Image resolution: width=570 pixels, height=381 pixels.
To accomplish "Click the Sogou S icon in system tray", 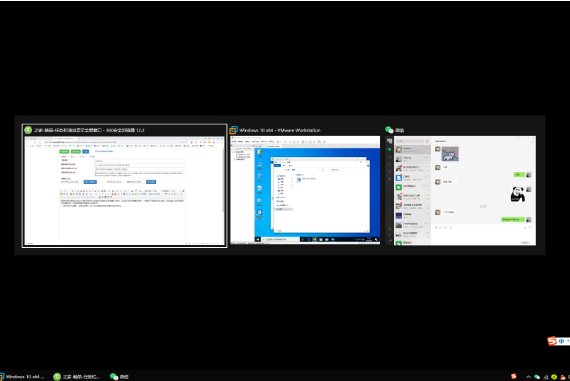I will (514, 377).
